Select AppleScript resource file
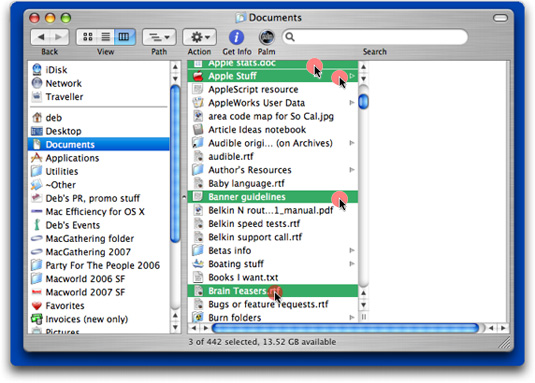This screenshot has height=383, width=535. click(272, 89)
